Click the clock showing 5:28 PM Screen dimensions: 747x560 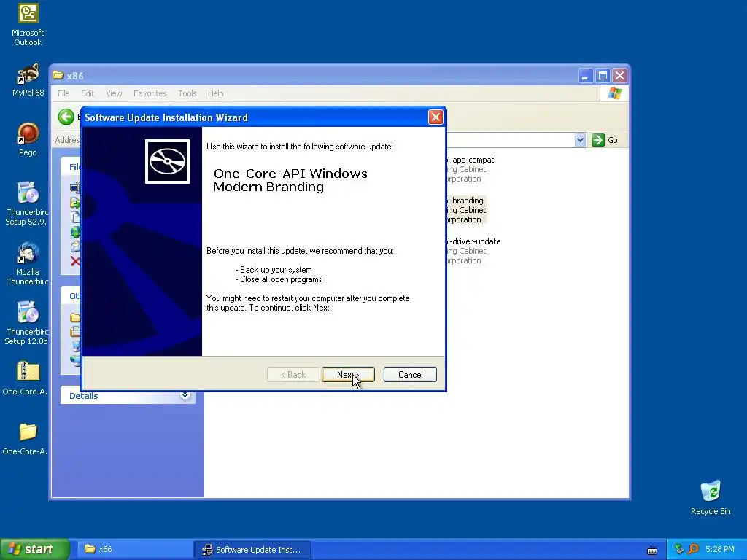719,549
